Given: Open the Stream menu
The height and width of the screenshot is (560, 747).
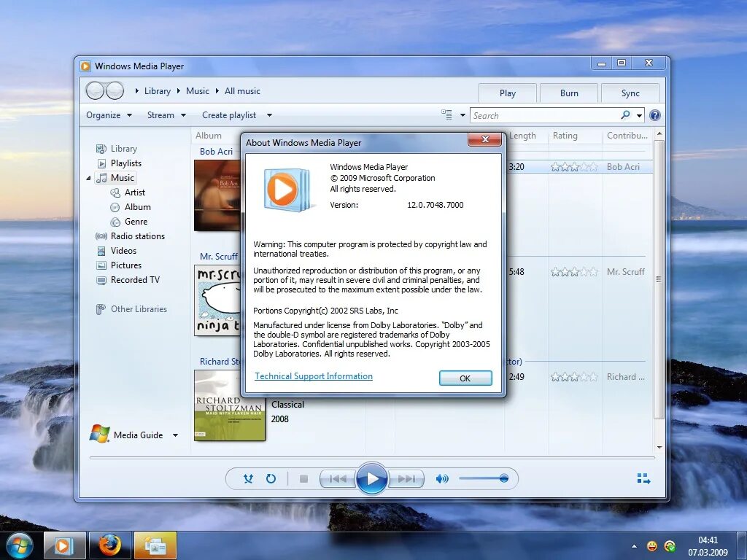Looking at the screenshot, I should pos(166,115).
